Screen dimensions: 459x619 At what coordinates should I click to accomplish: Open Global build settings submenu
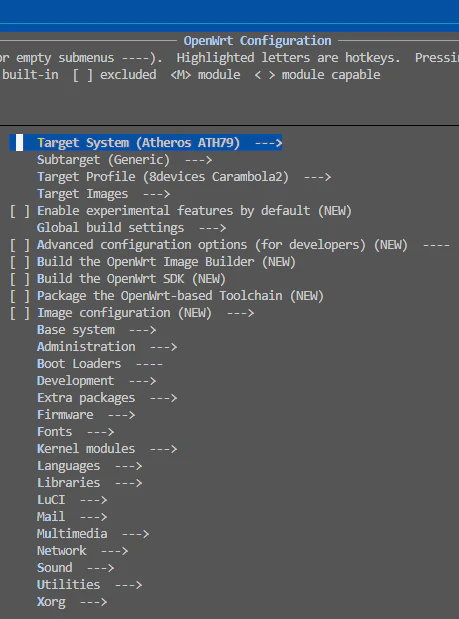(131, 228)
